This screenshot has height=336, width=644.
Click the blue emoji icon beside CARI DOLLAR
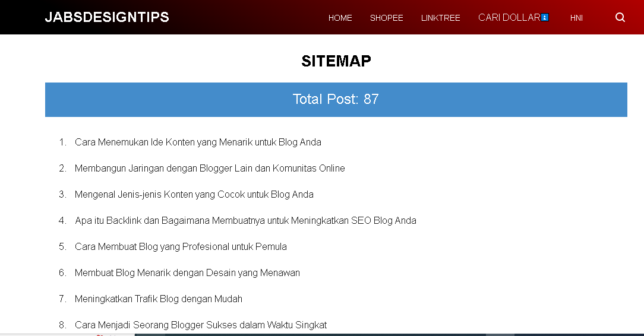[545, 17]
